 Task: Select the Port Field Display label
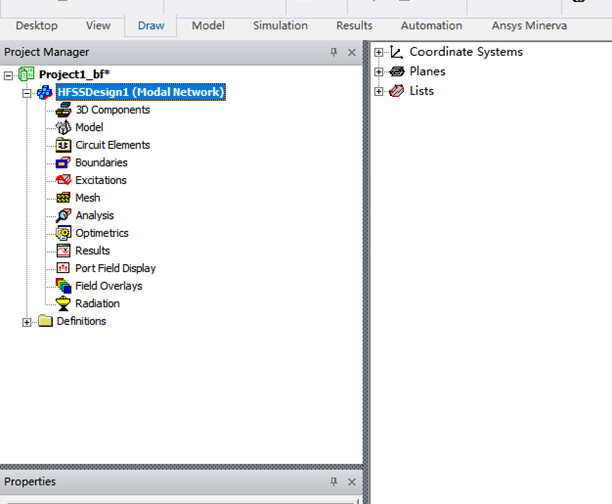[116, 268]
